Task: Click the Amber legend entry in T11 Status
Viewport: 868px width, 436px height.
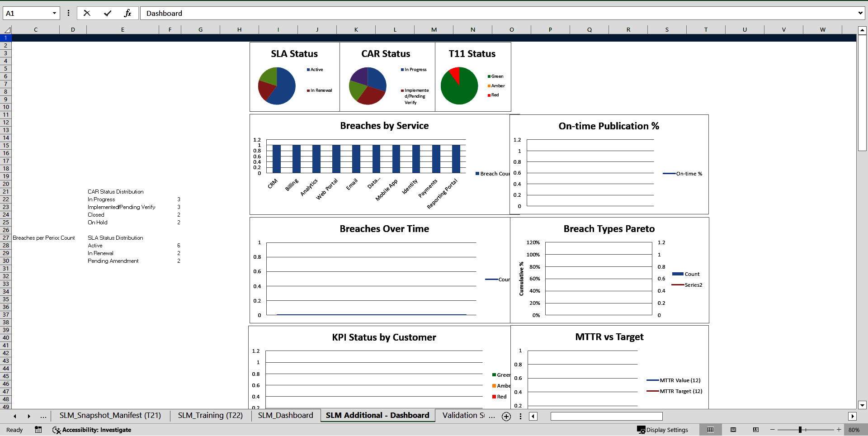Action: coord(496,86)
